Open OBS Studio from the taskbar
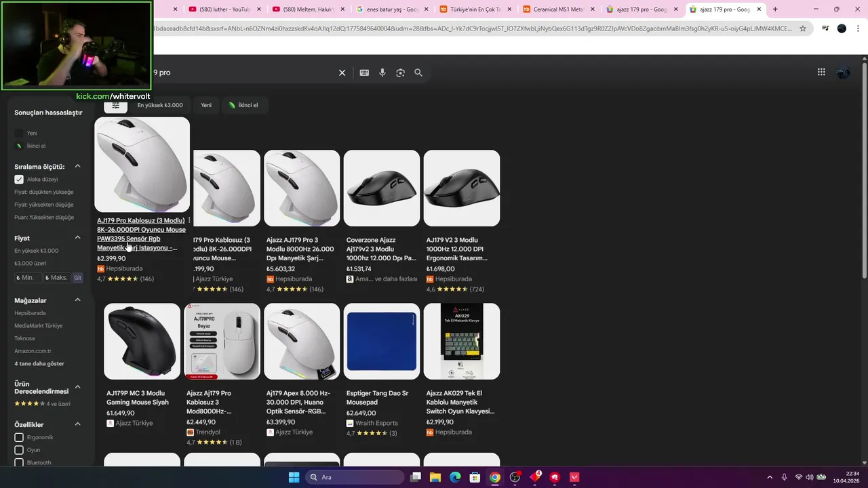The width and height of the screenshot is (868, 488). (x=515, y=477)
